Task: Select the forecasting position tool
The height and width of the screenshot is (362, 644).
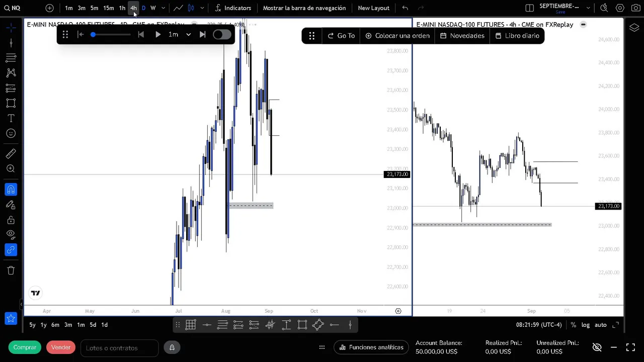Action: tap(11, 88)
